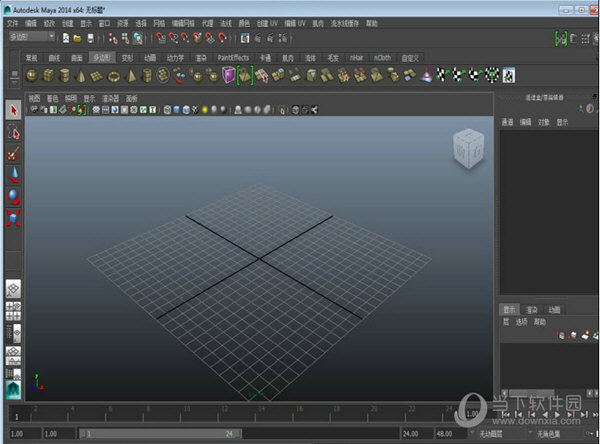Toggle snap to curves magnet
Screen dimensions: 600x444
[x=173, y=38]
